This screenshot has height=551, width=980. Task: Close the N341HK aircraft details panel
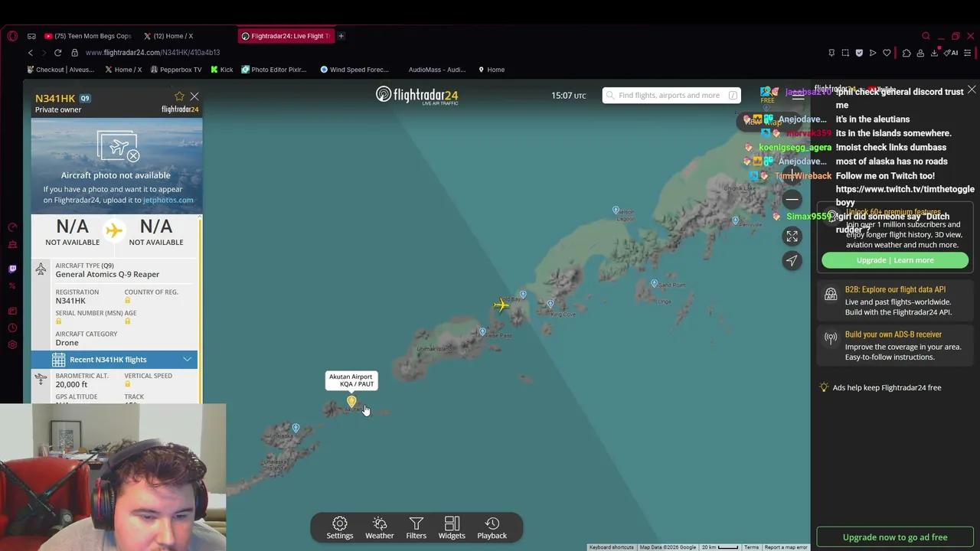click(x=194, y=96)
